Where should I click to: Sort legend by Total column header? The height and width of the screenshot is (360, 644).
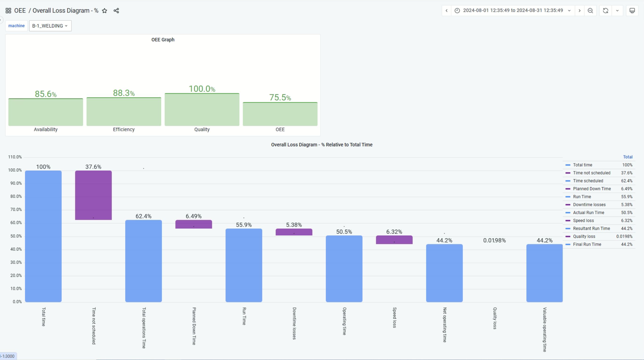click(x=628, y=157)
